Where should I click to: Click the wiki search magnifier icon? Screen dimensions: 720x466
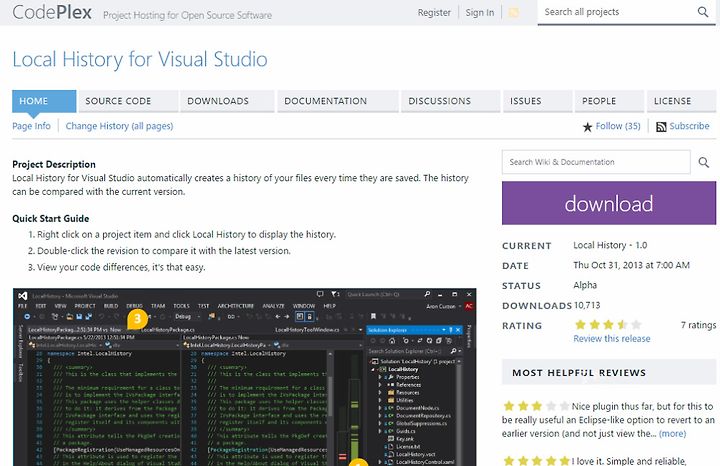coord(703,162)
